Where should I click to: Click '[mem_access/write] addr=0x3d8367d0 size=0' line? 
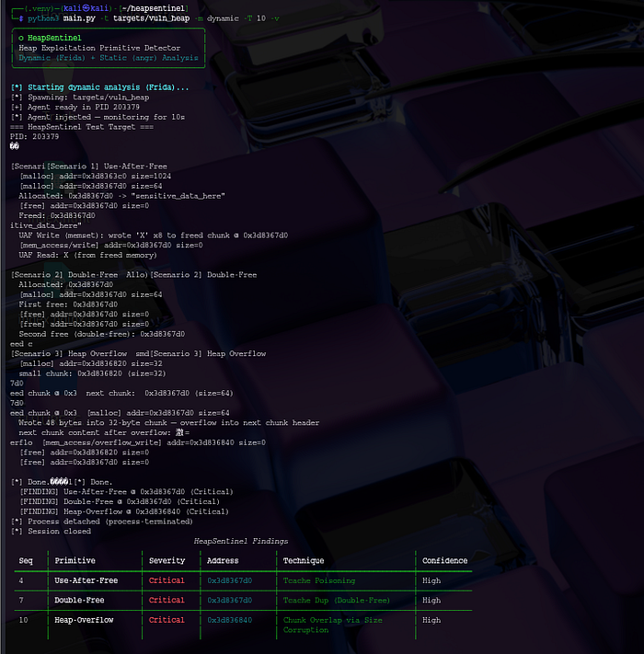(111, 246)
